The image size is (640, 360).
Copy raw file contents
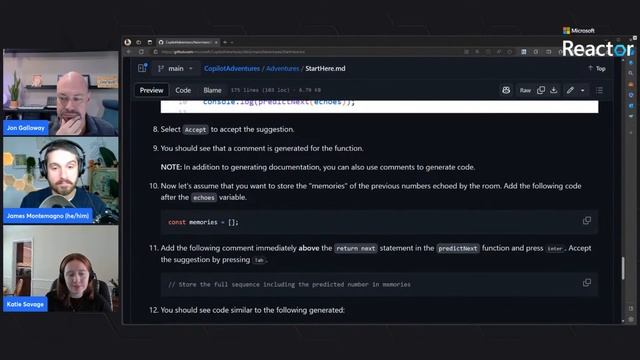[x=541, y=90]
